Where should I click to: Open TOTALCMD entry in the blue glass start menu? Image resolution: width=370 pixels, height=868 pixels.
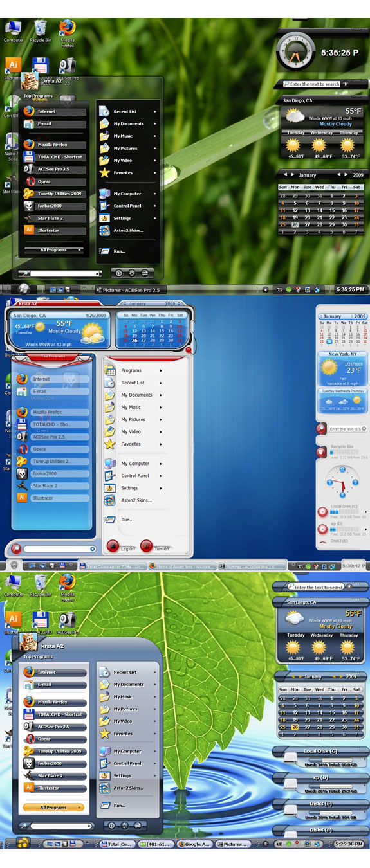point(53,424)
